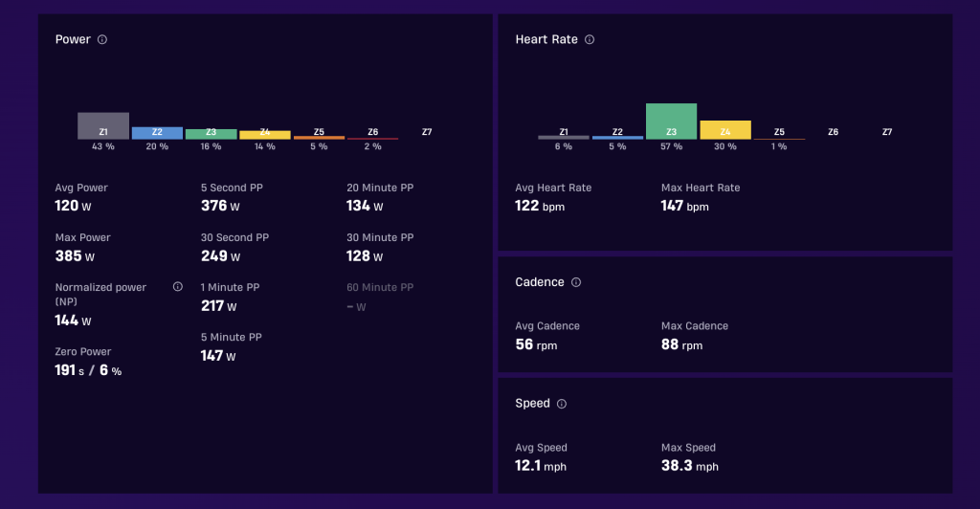Click the Zero Power 191 s value
This screenshot has height=509, width=980.
(69, 370)
